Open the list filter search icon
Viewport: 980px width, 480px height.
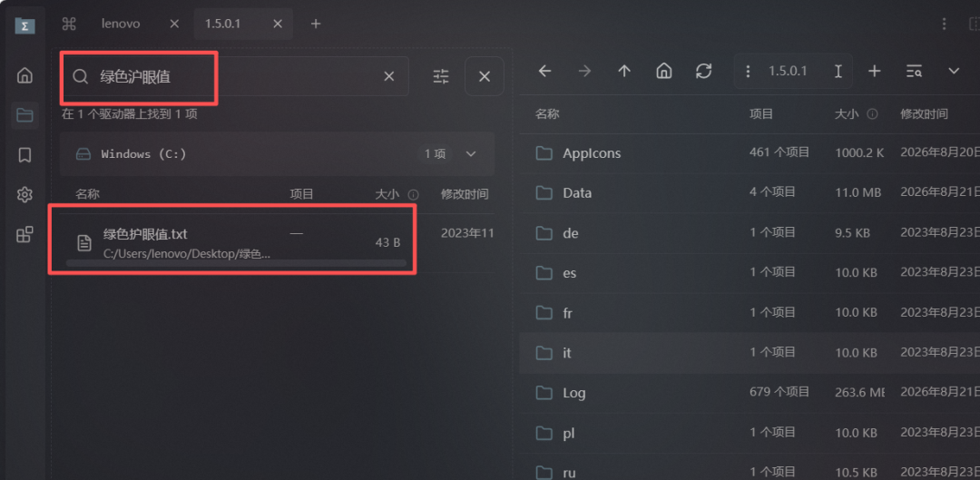point(915,72)
